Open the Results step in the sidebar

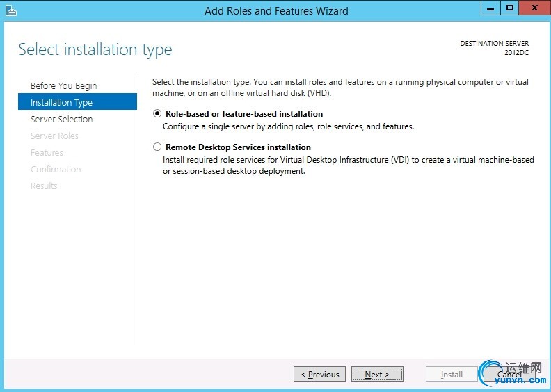[x=44, y=186]
